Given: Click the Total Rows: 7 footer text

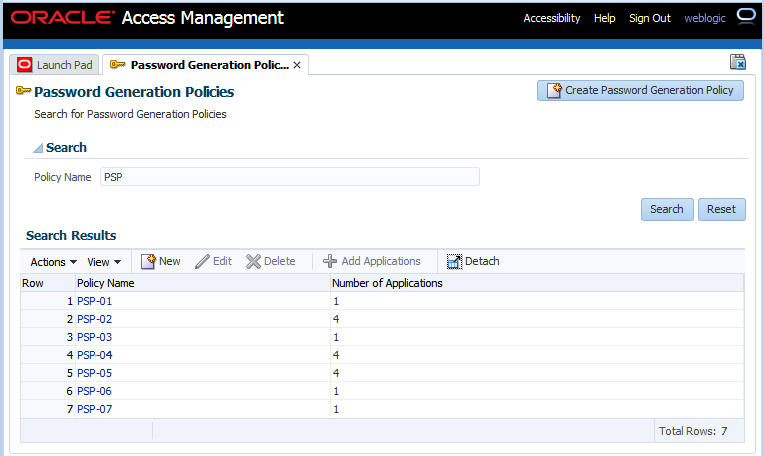Looking at the screenshot, I should (693, 431).
